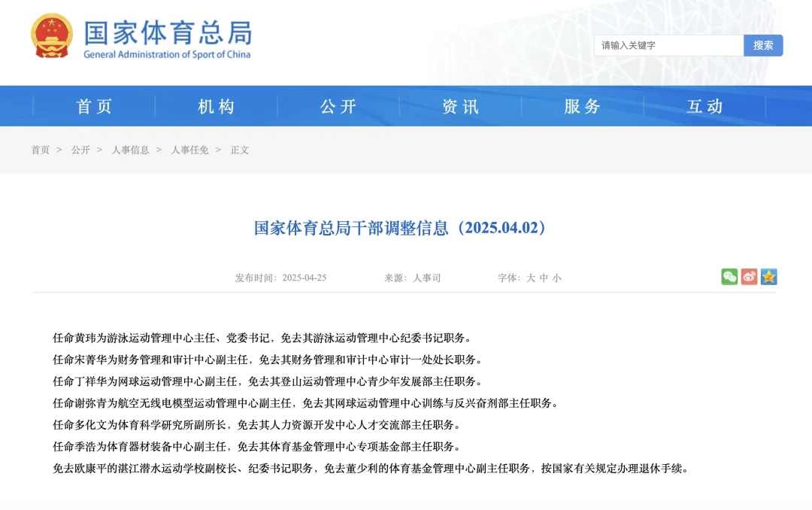The height and width of the screenshot is (510, 812).
Task: Open the 机构 navigation menu
Action: point(216,106)
